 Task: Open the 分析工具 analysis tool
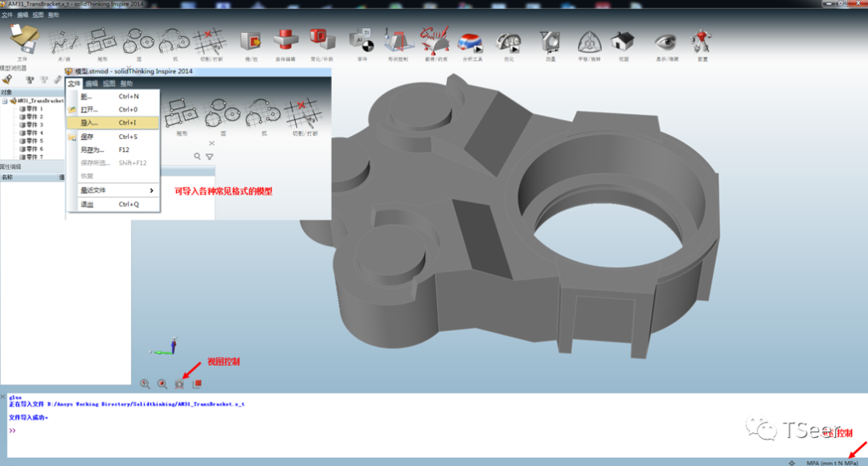[472, 43]
